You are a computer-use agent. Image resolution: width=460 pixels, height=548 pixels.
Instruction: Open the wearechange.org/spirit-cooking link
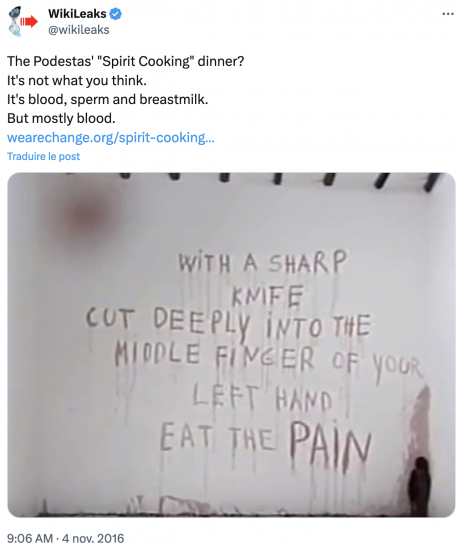pyautogui.click(x=111, y=137)
